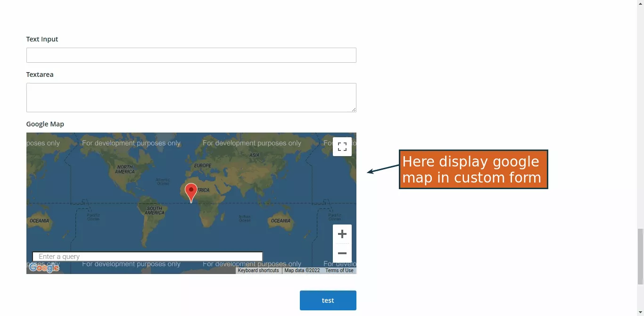Click inside the Textarea box

click(191, 98)
